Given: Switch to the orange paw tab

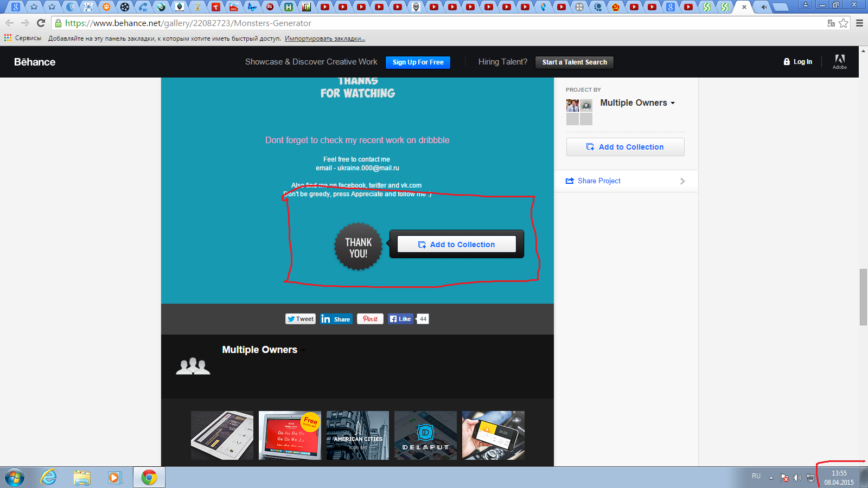Looking at the screenshot, I should tap(106, 7).
